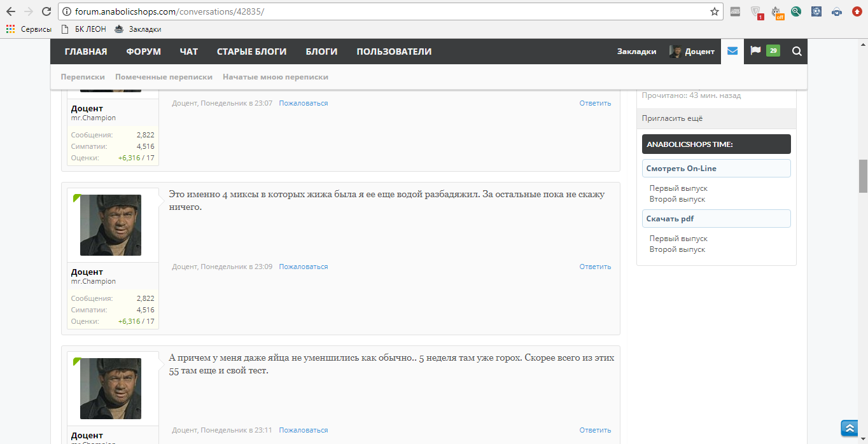
Task: Report the 23:11 message via Пожаловаться
Action: tap(304, 430)
